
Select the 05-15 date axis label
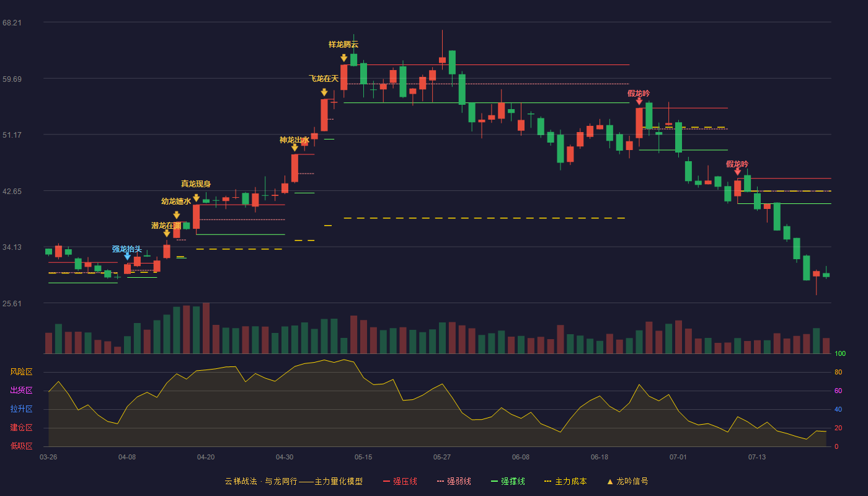tap(363, 457)
